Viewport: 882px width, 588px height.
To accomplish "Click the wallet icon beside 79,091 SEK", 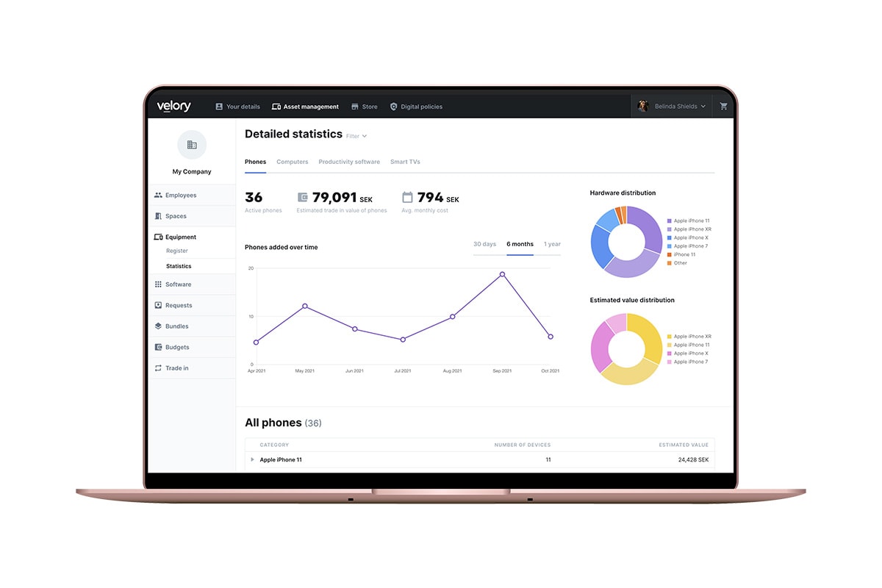I will point(302,197).
